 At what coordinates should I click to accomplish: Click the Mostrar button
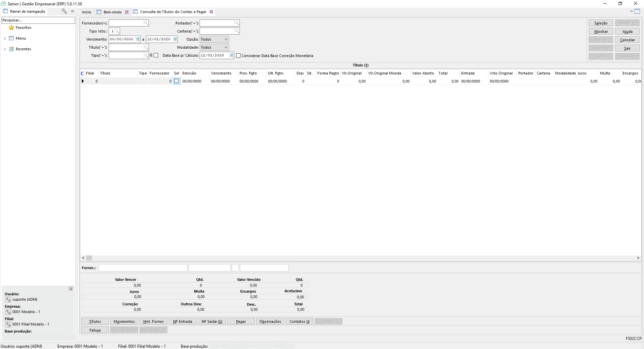[601, 32]
